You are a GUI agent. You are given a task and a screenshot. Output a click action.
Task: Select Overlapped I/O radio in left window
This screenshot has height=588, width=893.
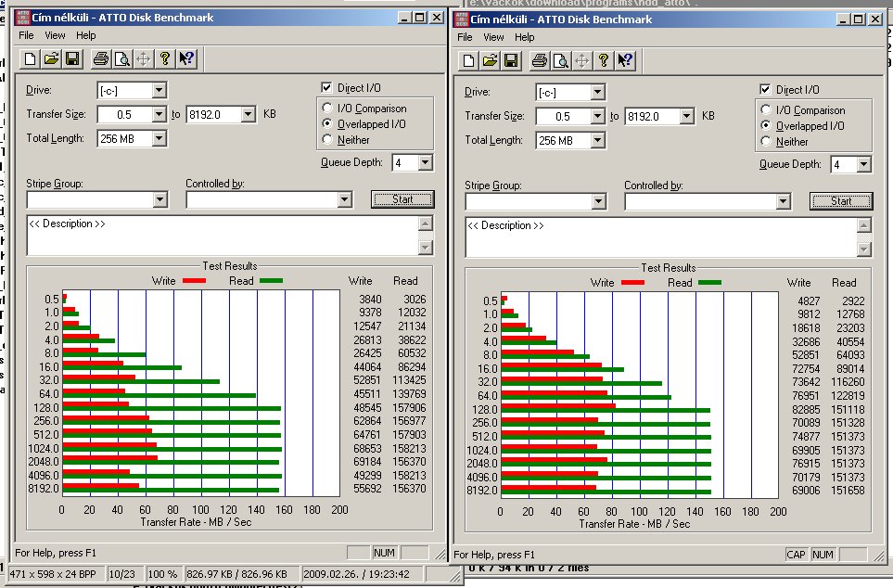click(x=327, y=123)
